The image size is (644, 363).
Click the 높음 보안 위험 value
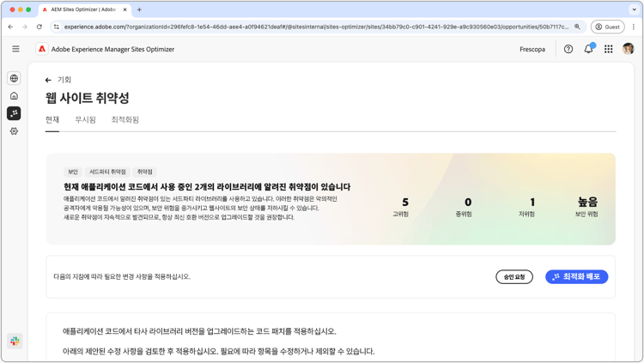tap(587, 202)
